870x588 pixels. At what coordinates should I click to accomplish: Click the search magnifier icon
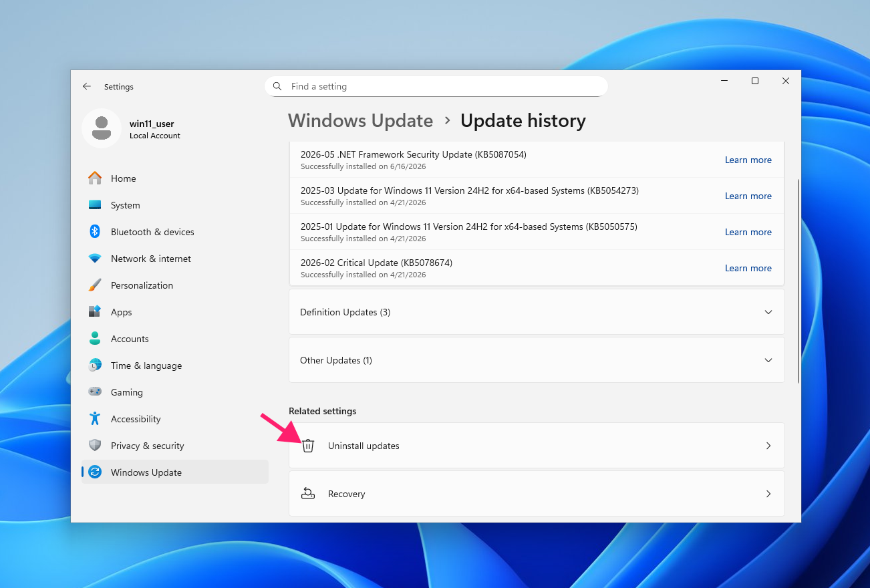coord(278,86)
